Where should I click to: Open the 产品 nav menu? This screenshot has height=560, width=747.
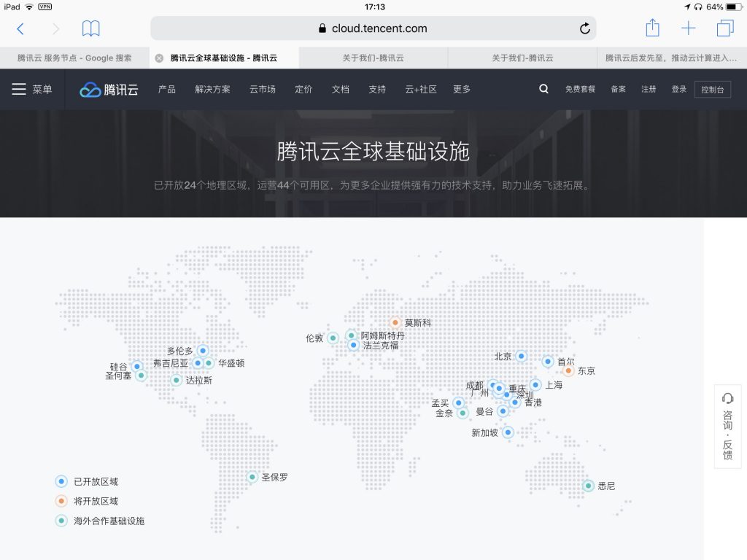tap(167, 89)
